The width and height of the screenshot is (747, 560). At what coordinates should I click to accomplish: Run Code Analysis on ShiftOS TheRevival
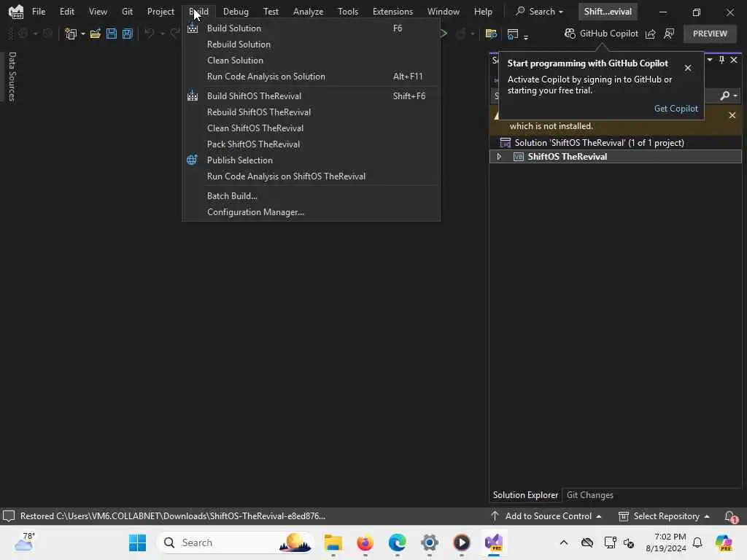pyautogui.click(x=311, y=176)
